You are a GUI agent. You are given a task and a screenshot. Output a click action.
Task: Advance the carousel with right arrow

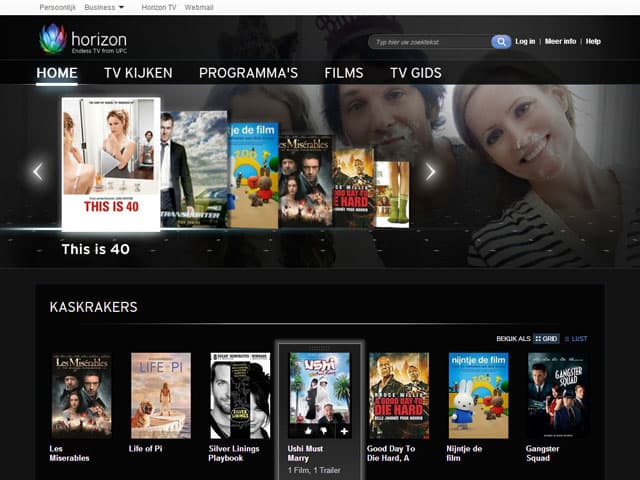point(430,171)
